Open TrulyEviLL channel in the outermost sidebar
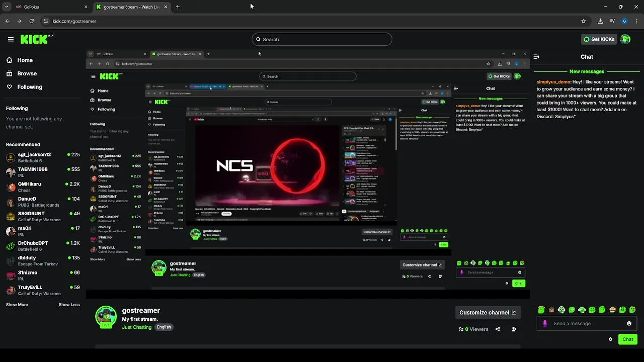Viewport: 644px width, 362px height. 43,290
